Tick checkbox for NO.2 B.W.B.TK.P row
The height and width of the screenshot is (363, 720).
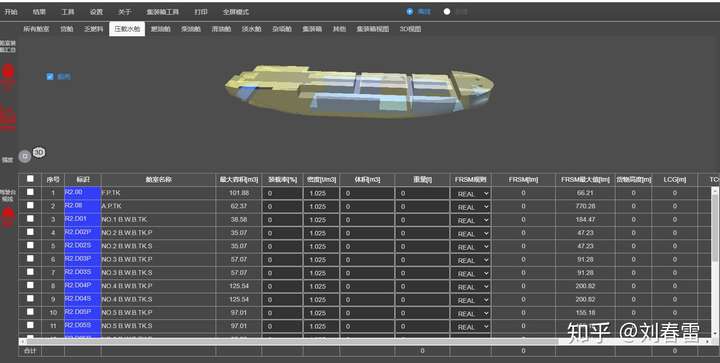coord(30,232)
